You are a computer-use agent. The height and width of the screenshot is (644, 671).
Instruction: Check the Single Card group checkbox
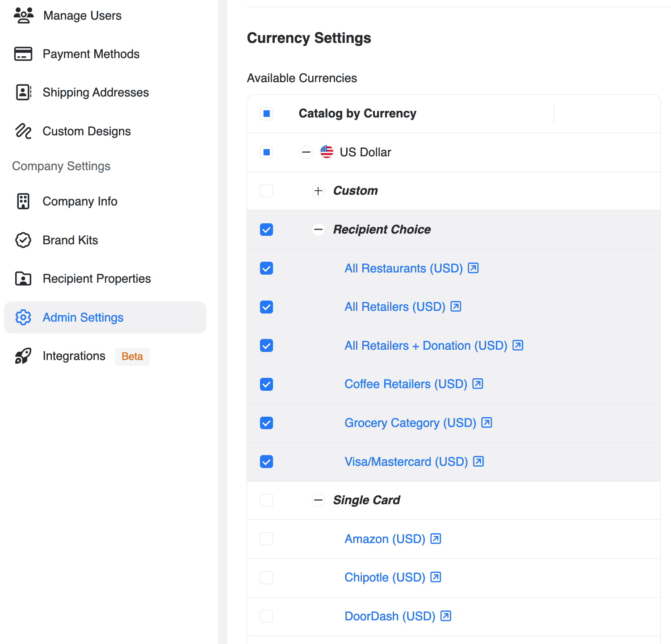(x=267, y=500)
